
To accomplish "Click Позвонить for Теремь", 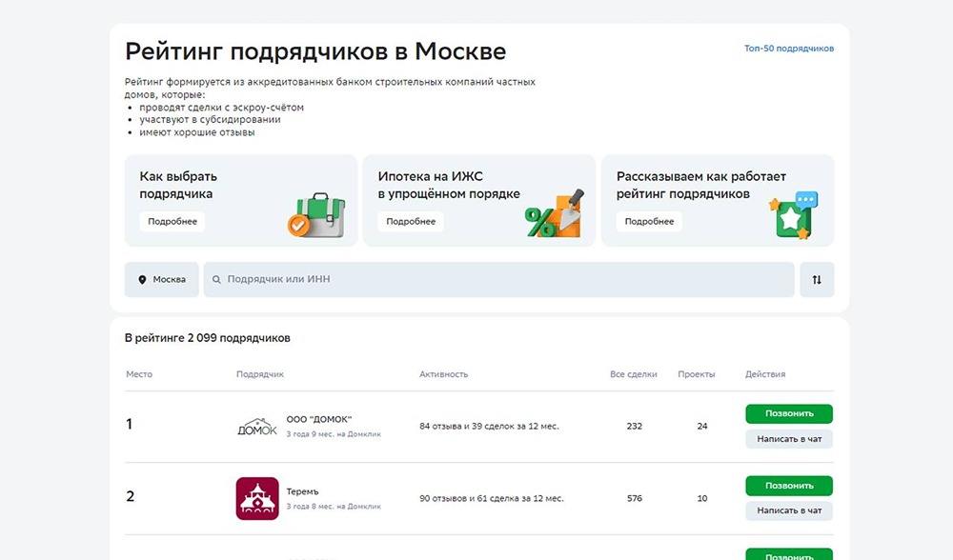I will [788, 486].
